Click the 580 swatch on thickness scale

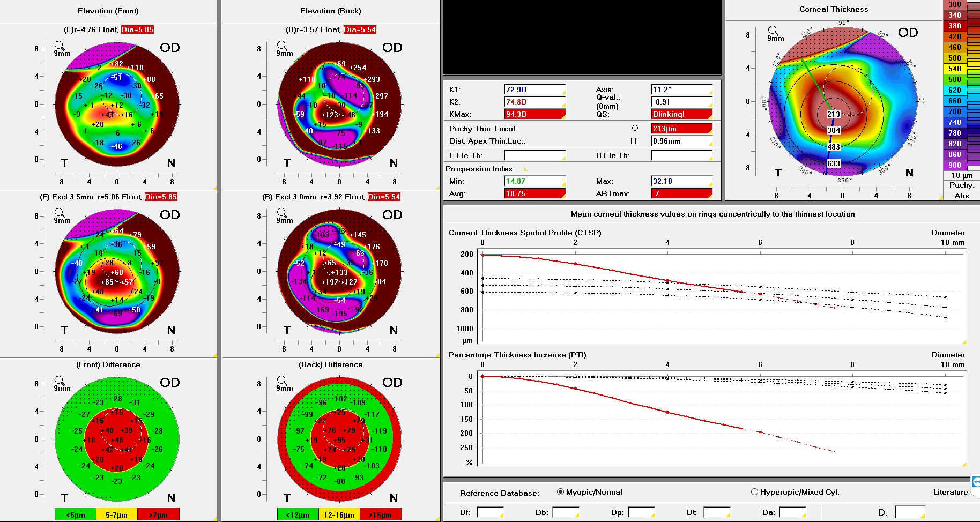point(954,79)
